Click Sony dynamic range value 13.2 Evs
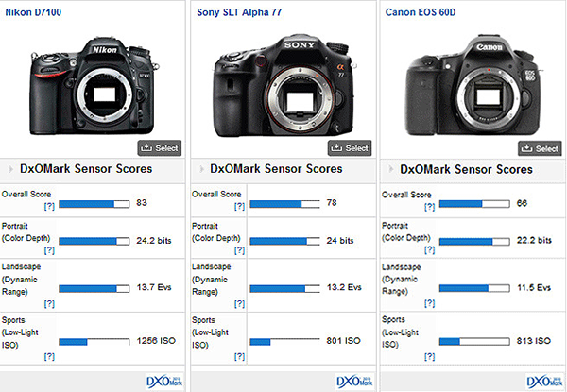The width and height of the screenshot is (567, 392). pos(344,287)
